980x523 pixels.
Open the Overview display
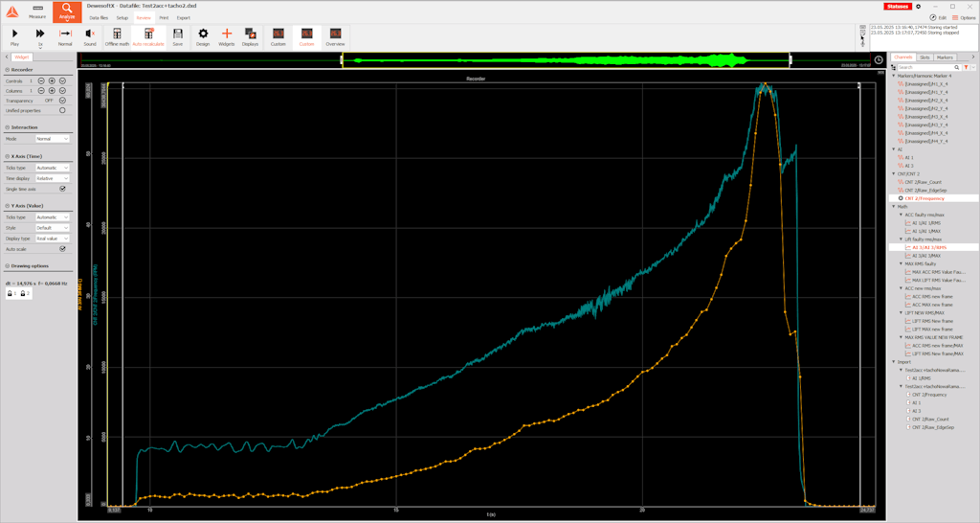[335, 36]
